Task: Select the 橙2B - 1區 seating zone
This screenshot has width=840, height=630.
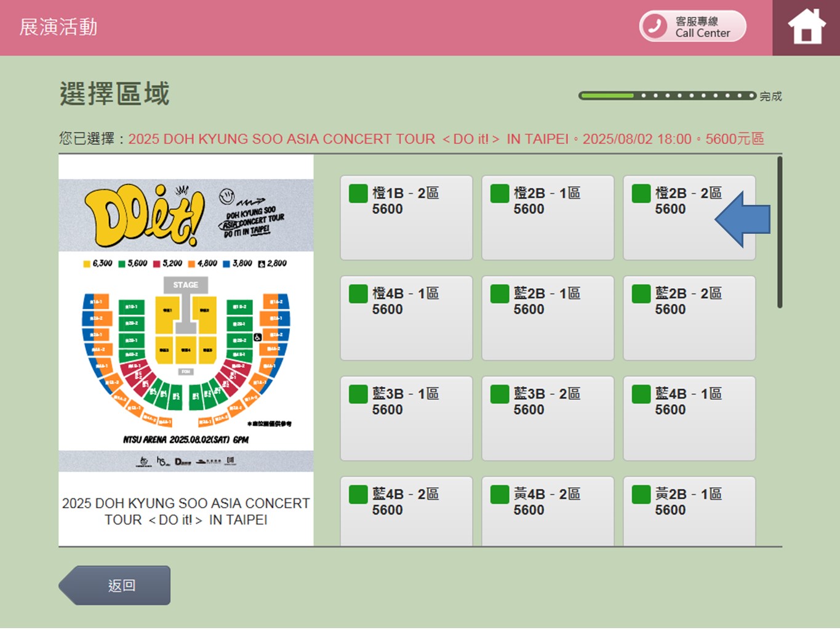Action: point(547,218)
